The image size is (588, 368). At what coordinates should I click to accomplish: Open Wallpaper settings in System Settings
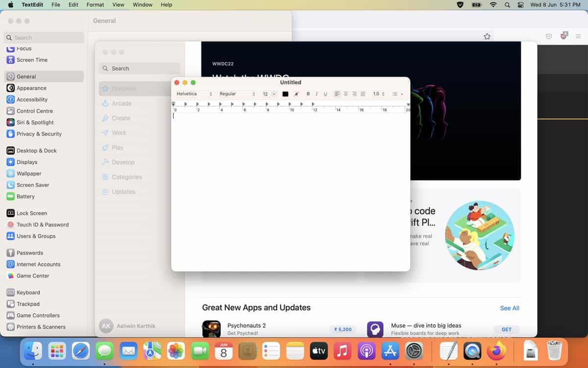pyautogui.click(x=28, y=173)
